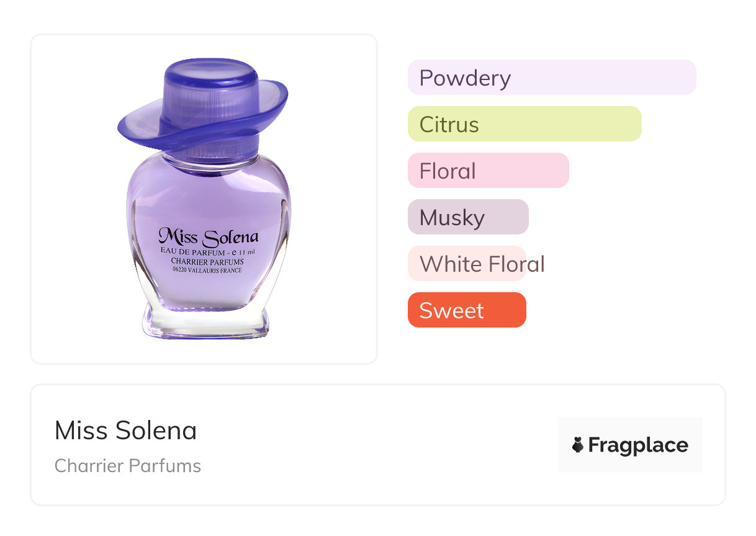Select the Citrus accord bar
Image resolution: width=756 pixels, height=536 pixels.
[524, 124]
